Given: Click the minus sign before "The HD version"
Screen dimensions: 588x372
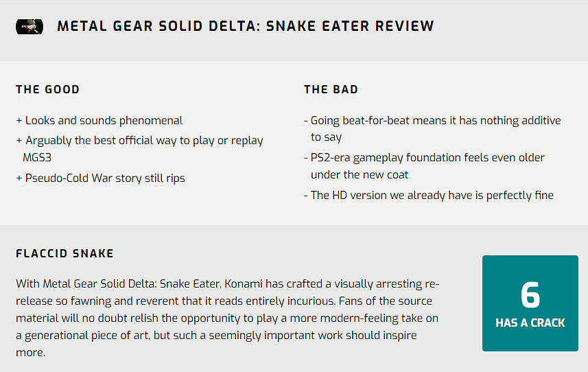Looking at the screenshot, I should [x=306, y=196].
